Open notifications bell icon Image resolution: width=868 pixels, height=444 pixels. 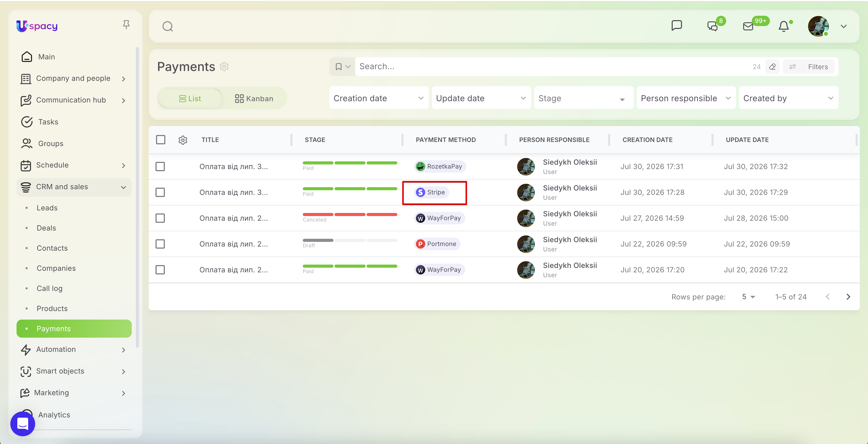tap(784, 26)
